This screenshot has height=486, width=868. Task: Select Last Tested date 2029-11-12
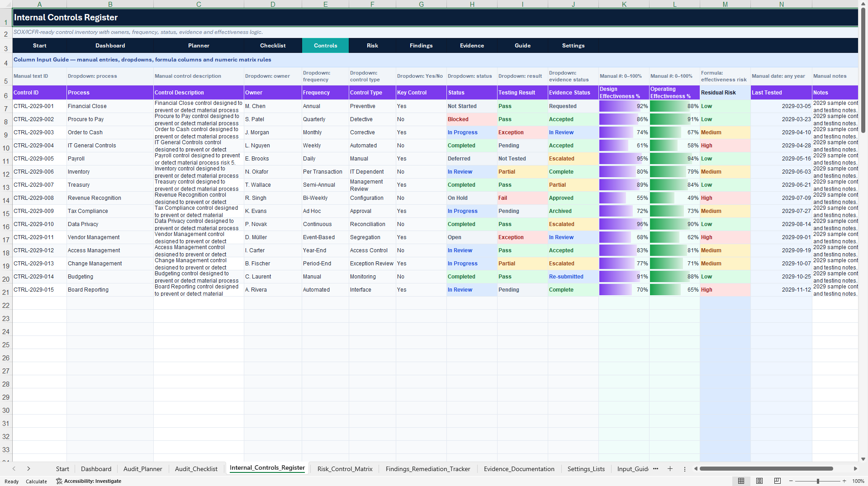tap(781, 290)
